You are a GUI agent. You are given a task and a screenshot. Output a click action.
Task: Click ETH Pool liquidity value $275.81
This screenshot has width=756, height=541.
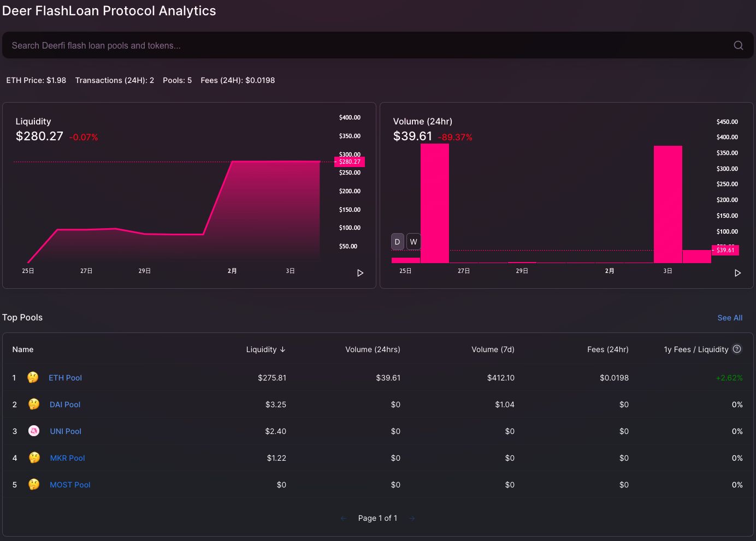tap(272, 378)
